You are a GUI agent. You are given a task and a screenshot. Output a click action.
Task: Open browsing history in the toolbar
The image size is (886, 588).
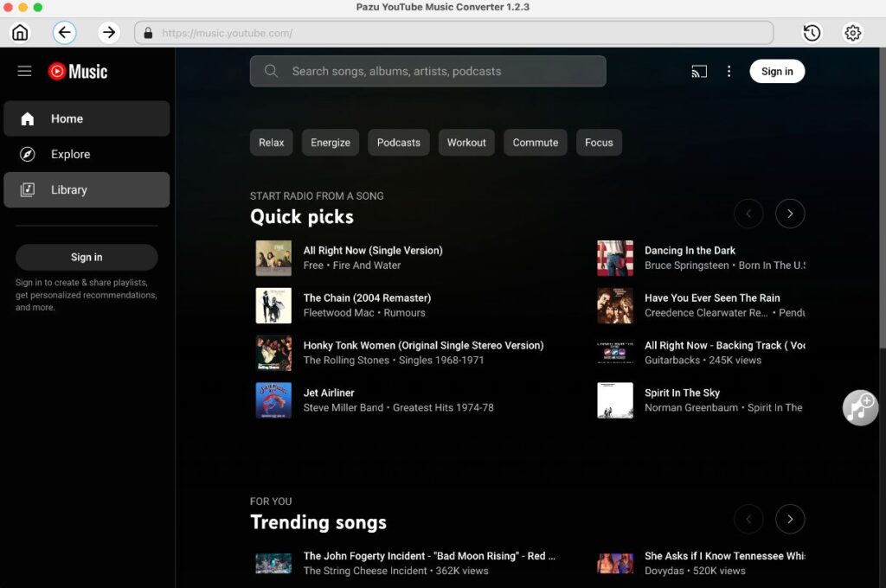coord(811,32)
